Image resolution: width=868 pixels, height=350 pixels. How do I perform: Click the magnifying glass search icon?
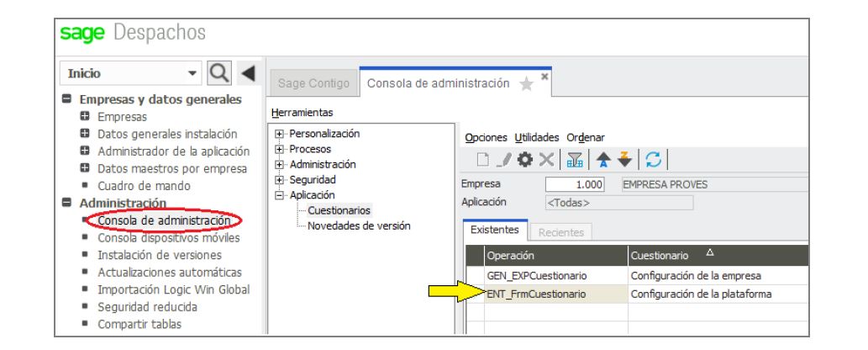pos(219,73)
